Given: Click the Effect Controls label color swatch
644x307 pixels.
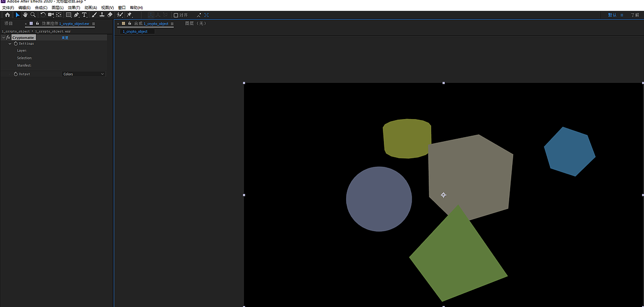Looking at the screenshot, I should pos(31,23).
